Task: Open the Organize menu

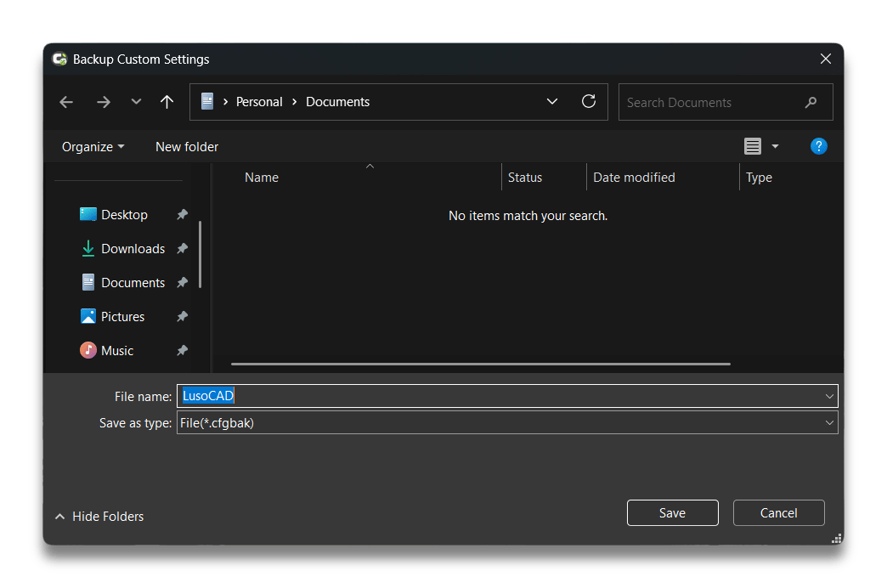Action: (x=93, y=147)
